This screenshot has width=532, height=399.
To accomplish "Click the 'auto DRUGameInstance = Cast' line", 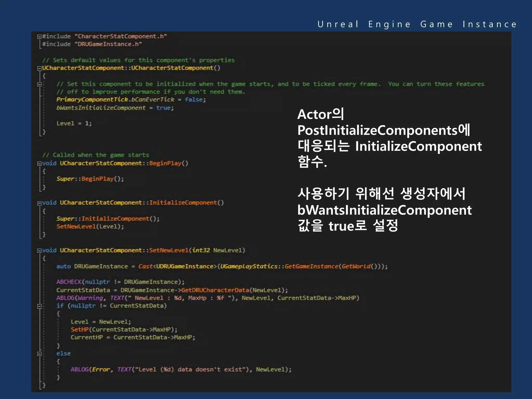I will (222, 267).
